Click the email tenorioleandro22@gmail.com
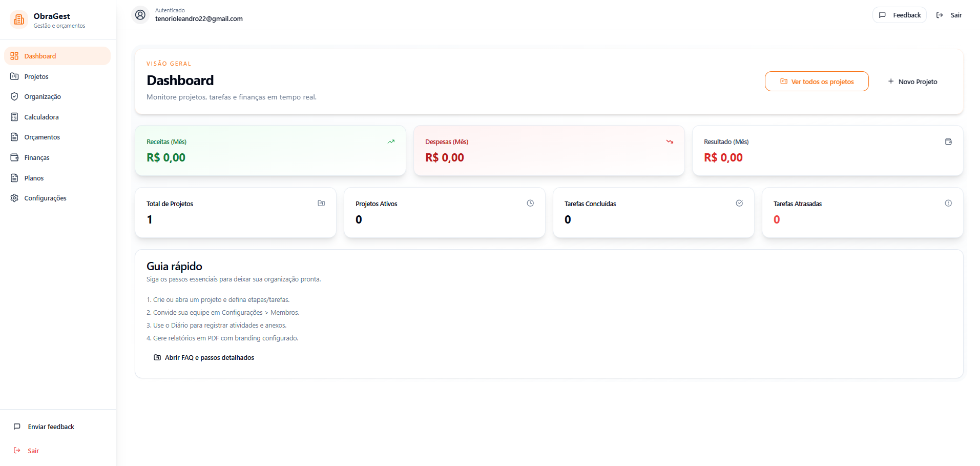Screen dimensions: 980x466 (199, 18)
